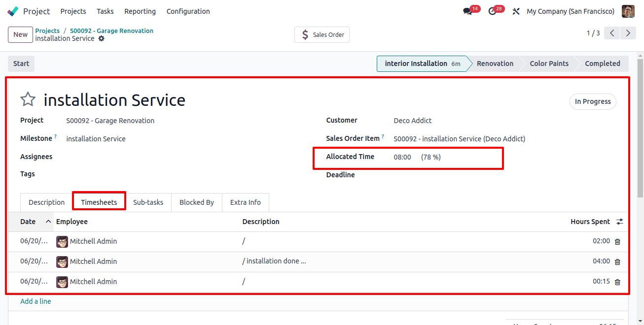This screenshot has width=644, height=325.
Task: Click Mitchell Admin avatar in first row
Action: (62, 241)
